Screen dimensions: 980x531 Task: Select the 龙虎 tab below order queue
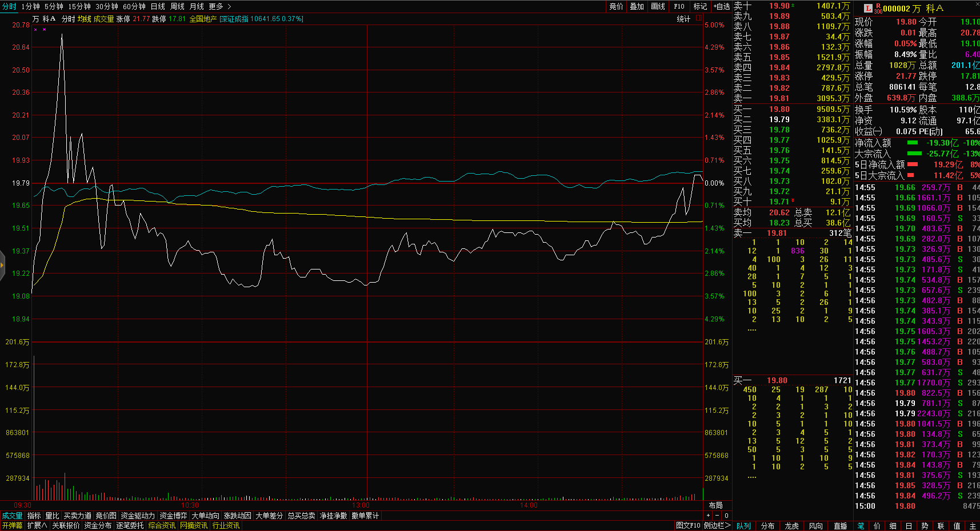(791, 526)
